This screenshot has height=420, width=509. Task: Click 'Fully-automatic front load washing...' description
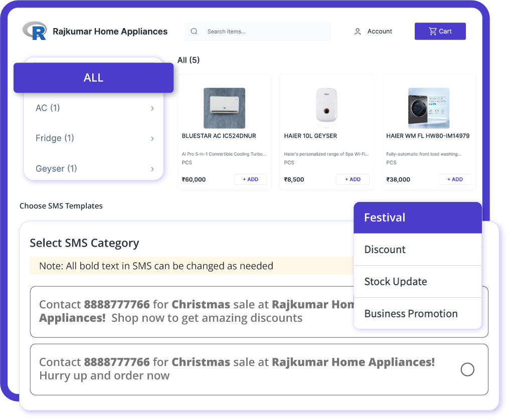coord(424,154)
